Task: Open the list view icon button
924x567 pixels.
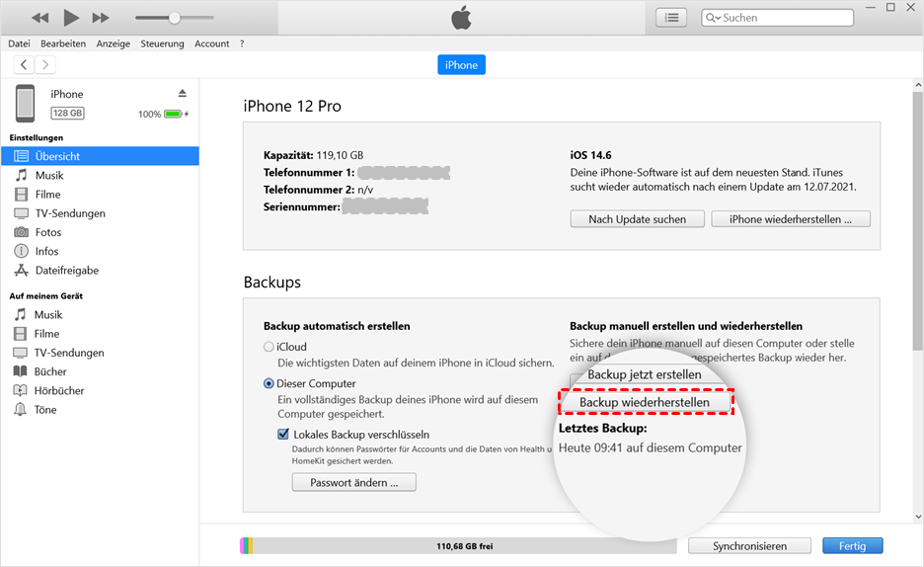Action: pyautogui.click(x=671, y=18)
